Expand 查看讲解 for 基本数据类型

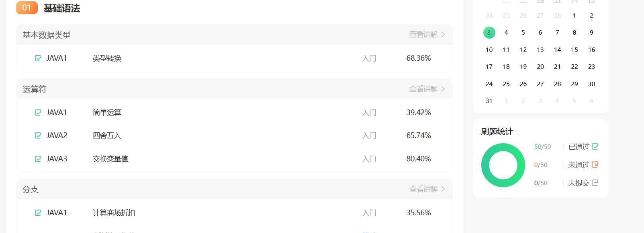tap(423, 35)
